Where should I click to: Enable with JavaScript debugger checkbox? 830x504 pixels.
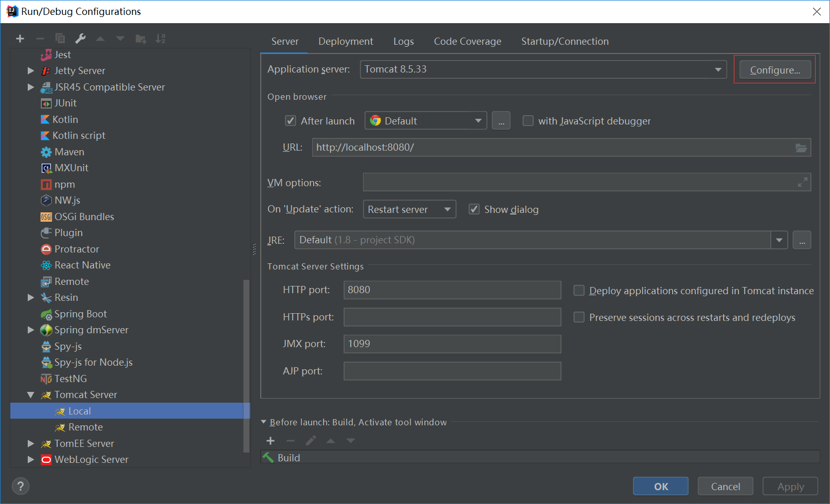click(528, 121)
